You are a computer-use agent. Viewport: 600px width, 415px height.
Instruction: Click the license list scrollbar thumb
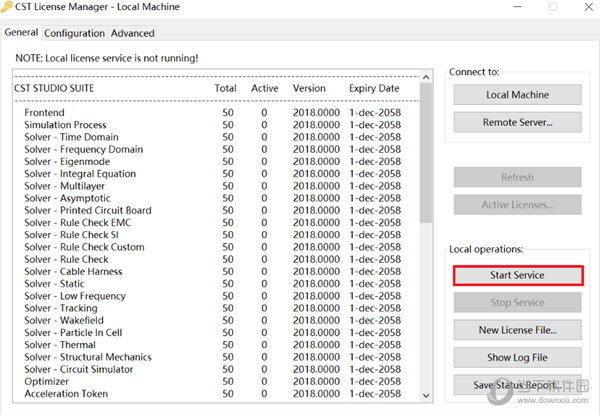coord(426,153)
